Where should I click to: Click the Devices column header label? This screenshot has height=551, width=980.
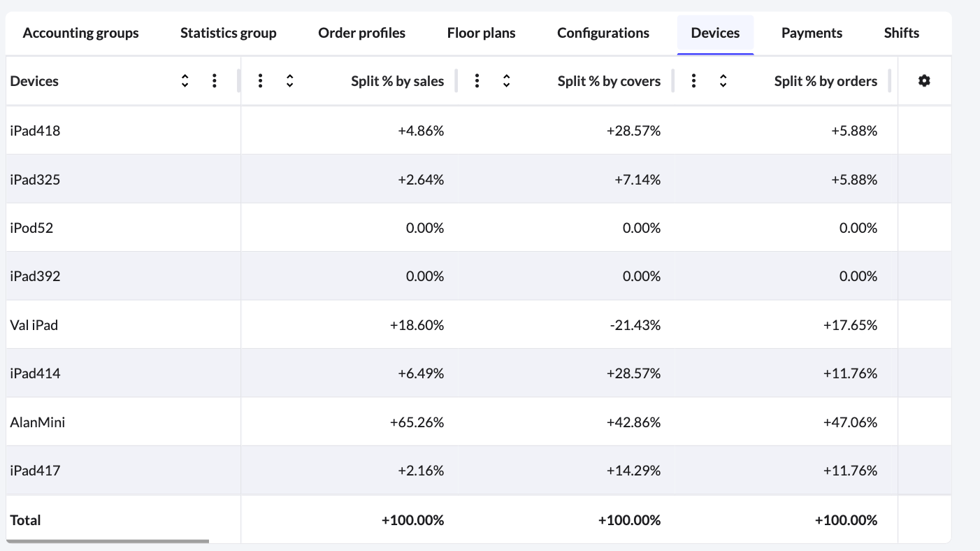[x=34, y=81]
